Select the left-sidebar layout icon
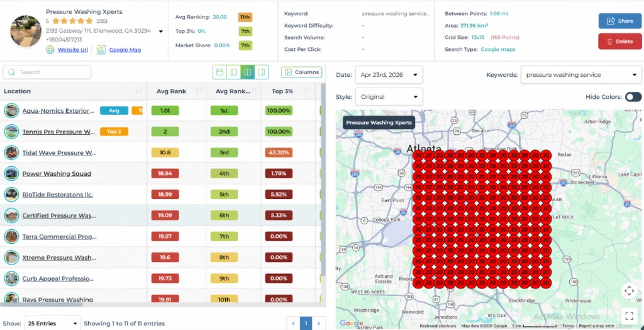Viewport: 644px width, 330px height. pos(233,72)
